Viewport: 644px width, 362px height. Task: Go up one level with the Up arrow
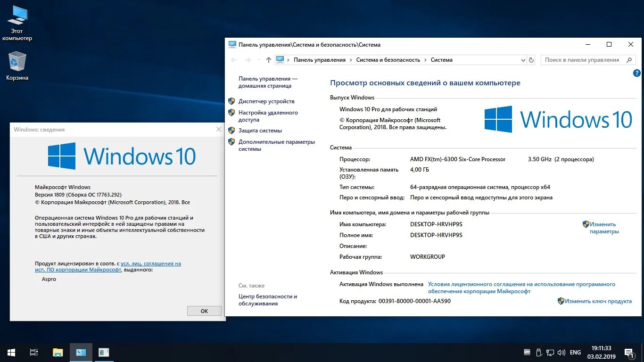pyautogui.click(x=269, y=60)
